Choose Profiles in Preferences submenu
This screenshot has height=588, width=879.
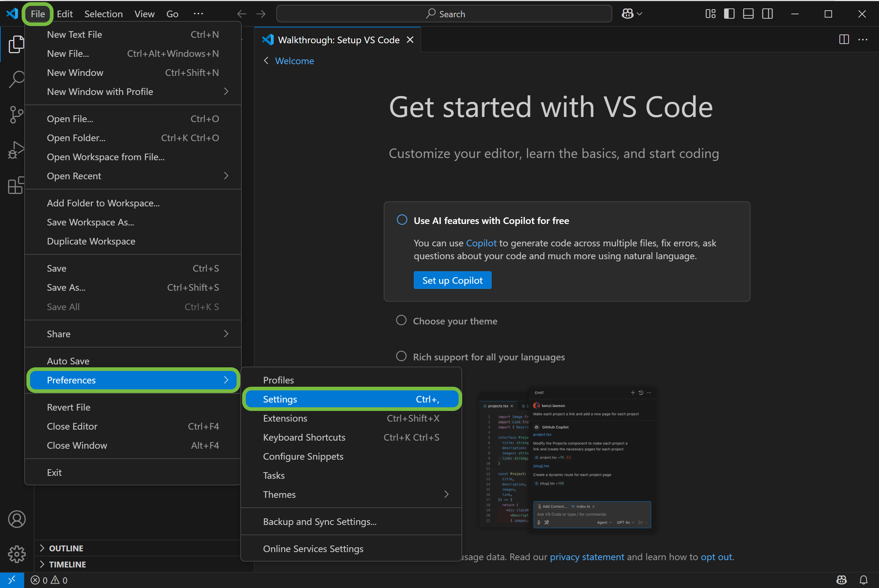pos(351,380)
